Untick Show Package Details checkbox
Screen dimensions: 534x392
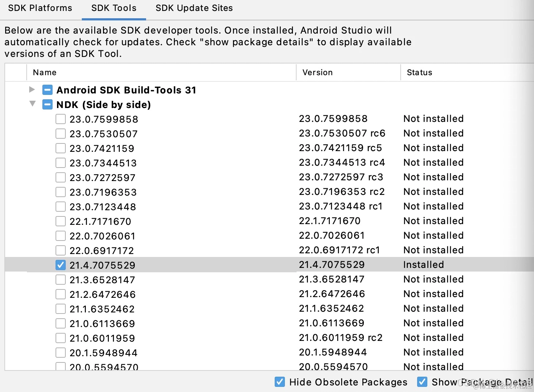(x=422, y=382)
